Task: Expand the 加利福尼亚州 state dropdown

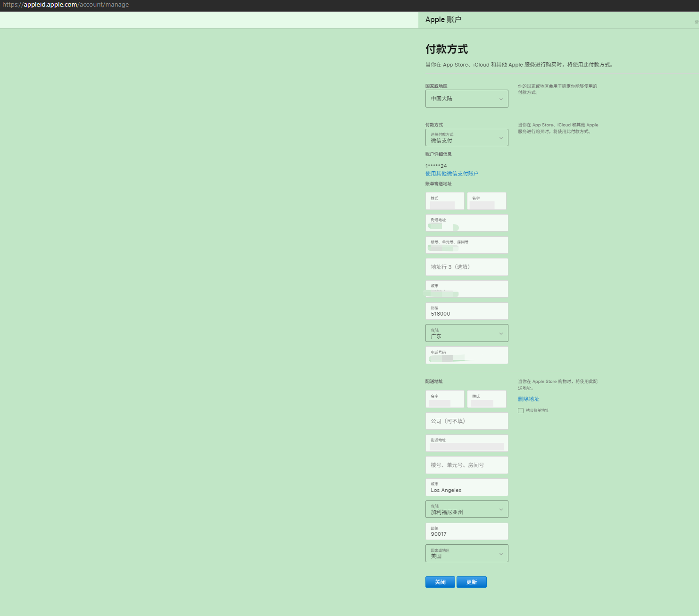Action: [x=466, y=509]
